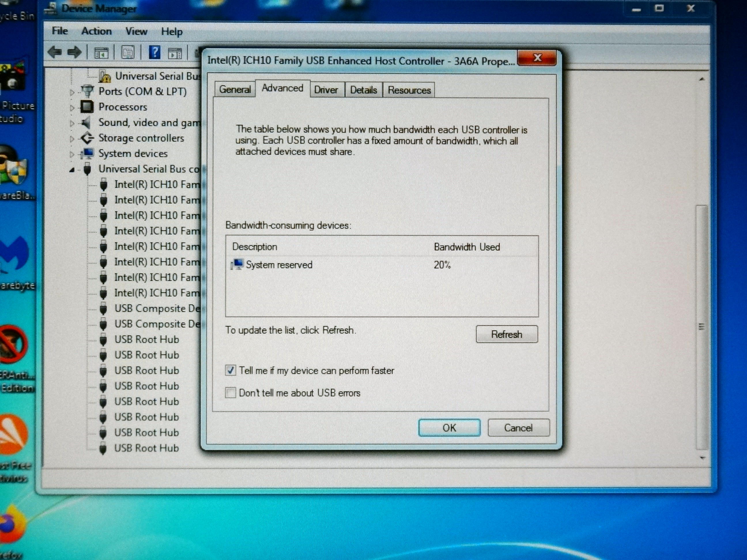Click the Show/Hide console tree toolbar icon
The height and width of the screenshot is (560, 747).
pyautogui.click(x=101, y=53)
